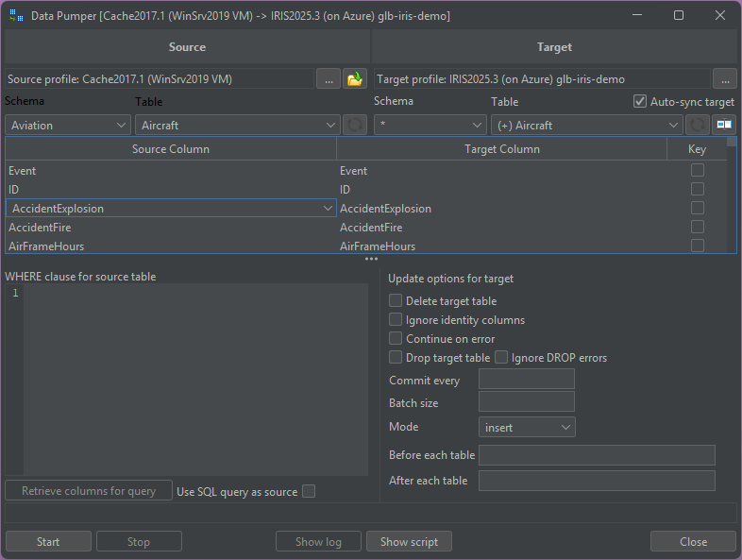Select AirFrameHours target column cell
The width and height of the screenshot is (742, 560).
point(501,246)
